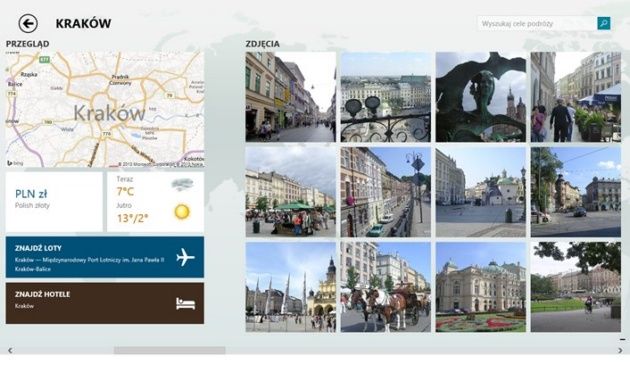
Task: Open photo of horse-drawn carriage
Action: (x=386, y=287)
